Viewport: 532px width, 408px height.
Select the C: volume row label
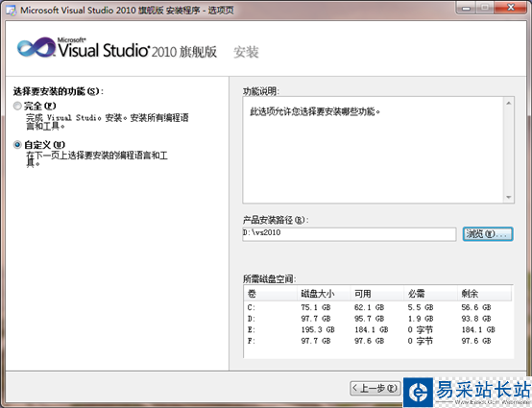coord(251,307)
